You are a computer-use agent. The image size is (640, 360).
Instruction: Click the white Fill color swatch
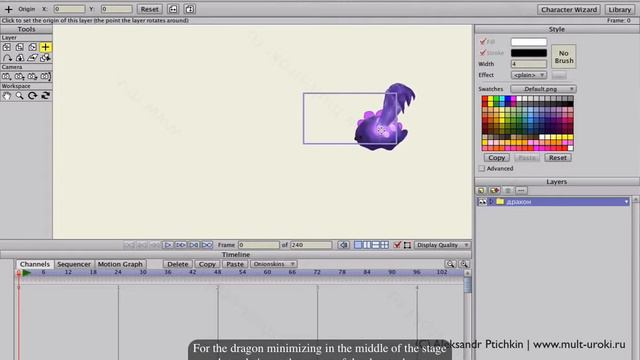tap(529, 42)
